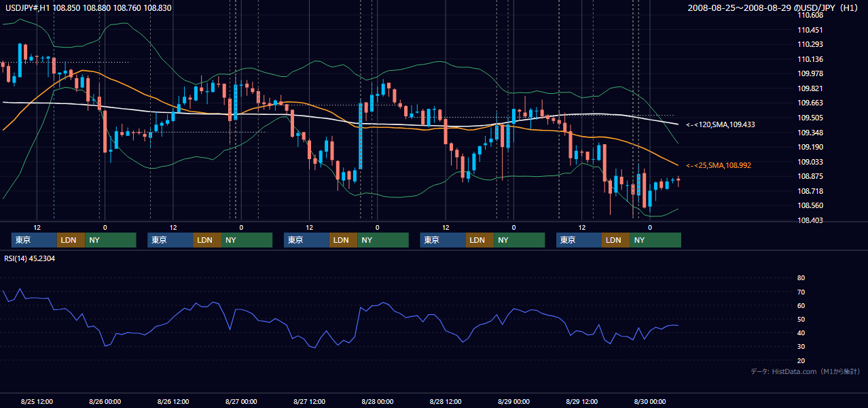The image size is (868, 408).
Task: Click the 110.451 price axis label
Action: [x=810, y=30]
